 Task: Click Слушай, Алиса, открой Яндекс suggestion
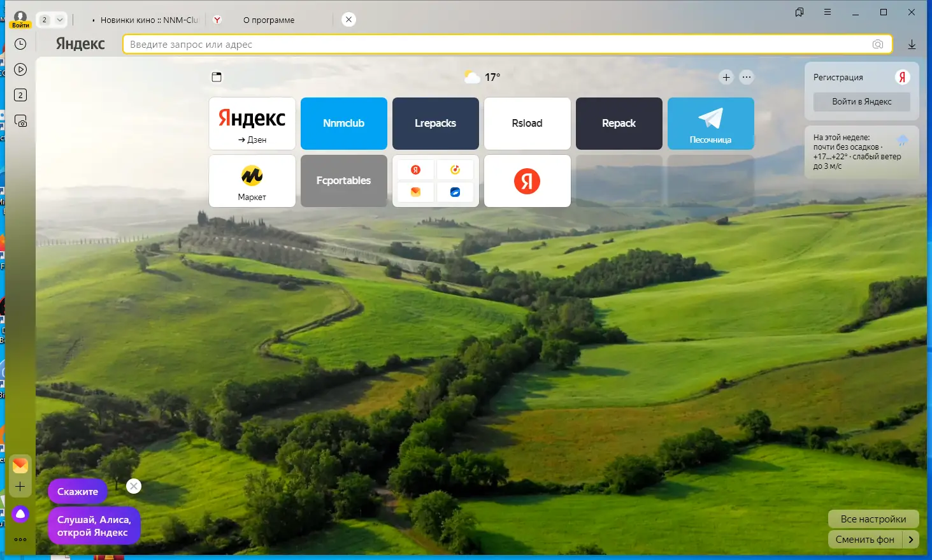[94, 526]
